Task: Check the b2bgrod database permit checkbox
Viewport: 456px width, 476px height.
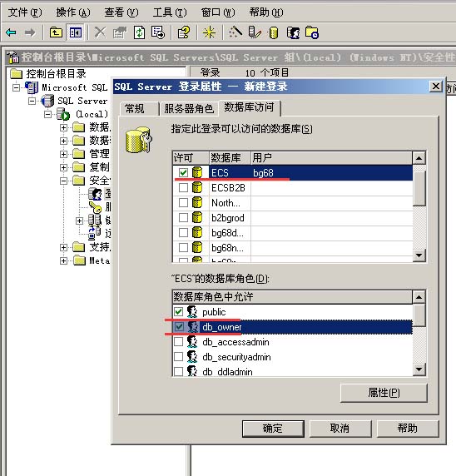Action: [183, 218]
